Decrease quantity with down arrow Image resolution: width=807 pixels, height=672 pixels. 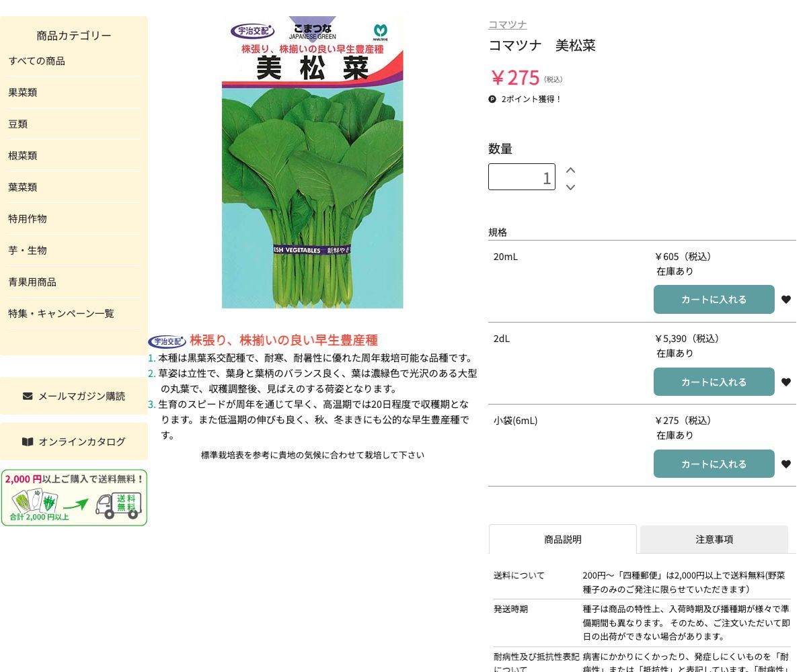pos(570,187)
